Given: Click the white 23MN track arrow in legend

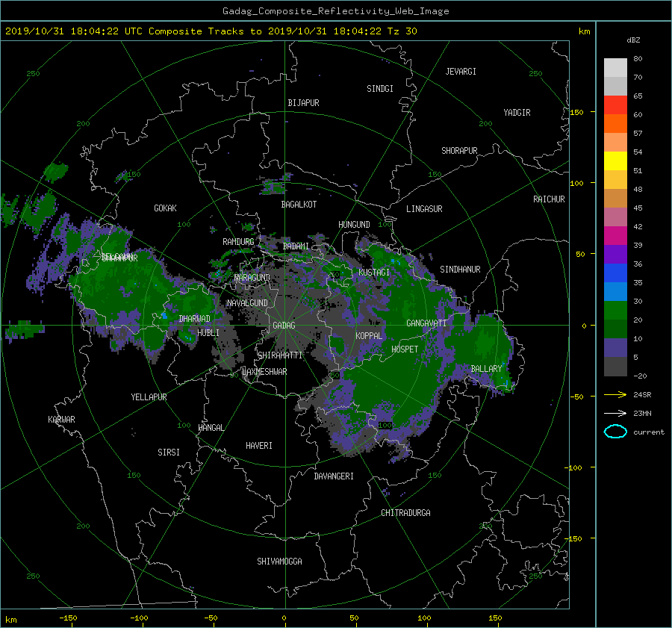Looking at the screenshot, I should tap(615, 413).
